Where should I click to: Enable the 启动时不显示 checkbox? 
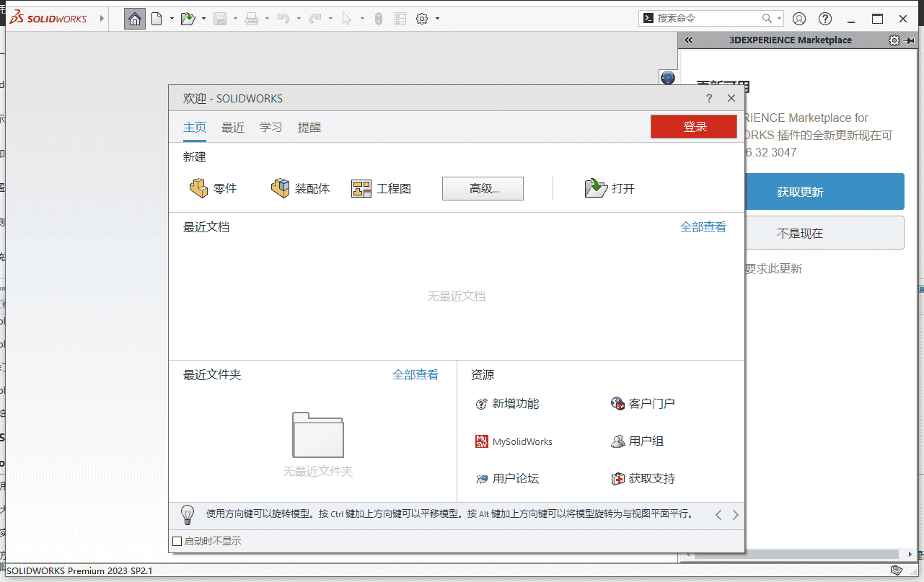[177, 540]
